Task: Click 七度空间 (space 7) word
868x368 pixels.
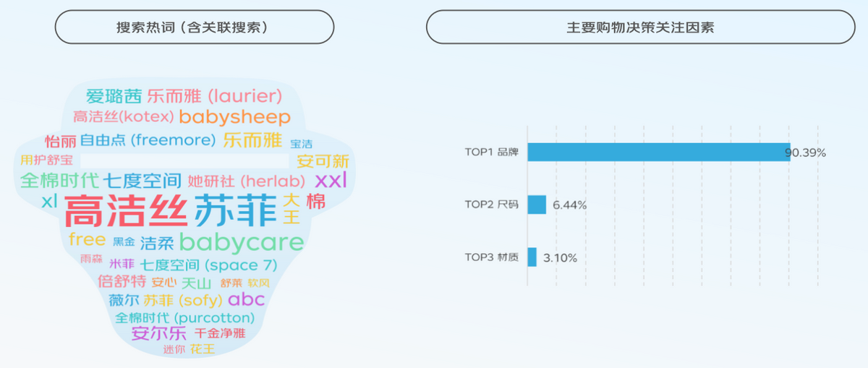Action: (209, 265)
